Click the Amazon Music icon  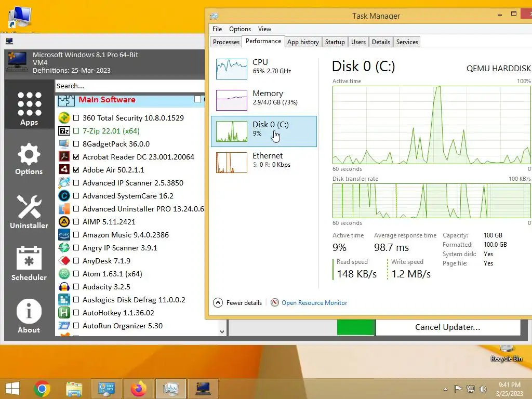(64, 235)
